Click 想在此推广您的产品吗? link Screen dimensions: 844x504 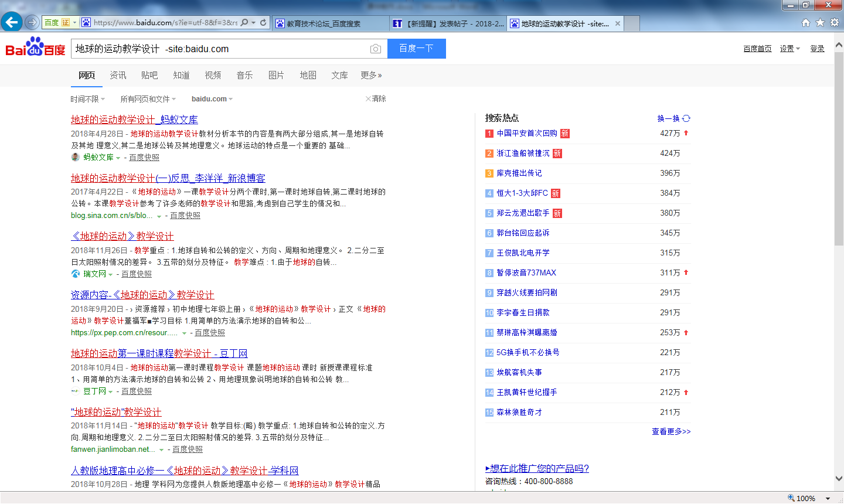pyautogui.click(x=537, y=468)
